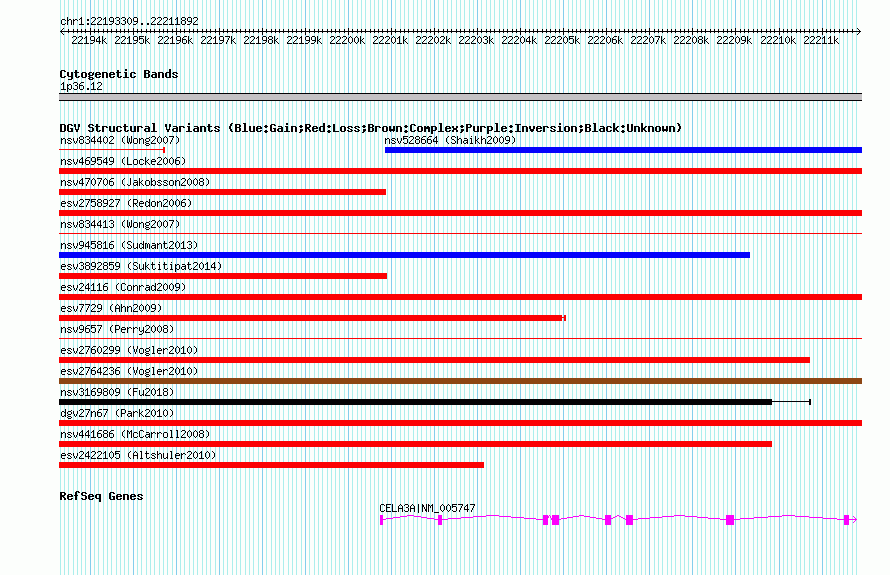The width and height of the screenshot is (890, 575).
Task: Click the nsv470706 (Jakobsson2008) label
Action: 135,182
